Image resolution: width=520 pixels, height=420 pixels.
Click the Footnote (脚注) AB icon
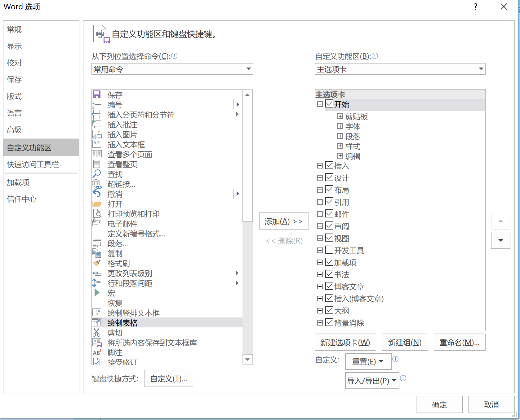tap(97, 352)
